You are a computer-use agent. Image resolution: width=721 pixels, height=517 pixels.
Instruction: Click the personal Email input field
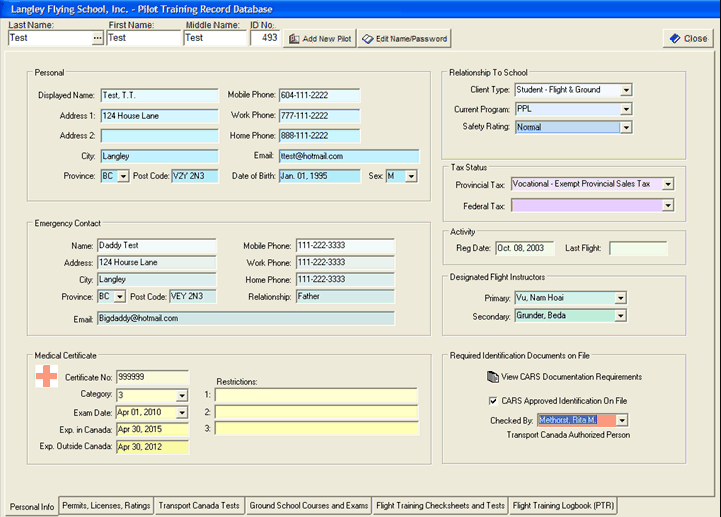(349, 157)
